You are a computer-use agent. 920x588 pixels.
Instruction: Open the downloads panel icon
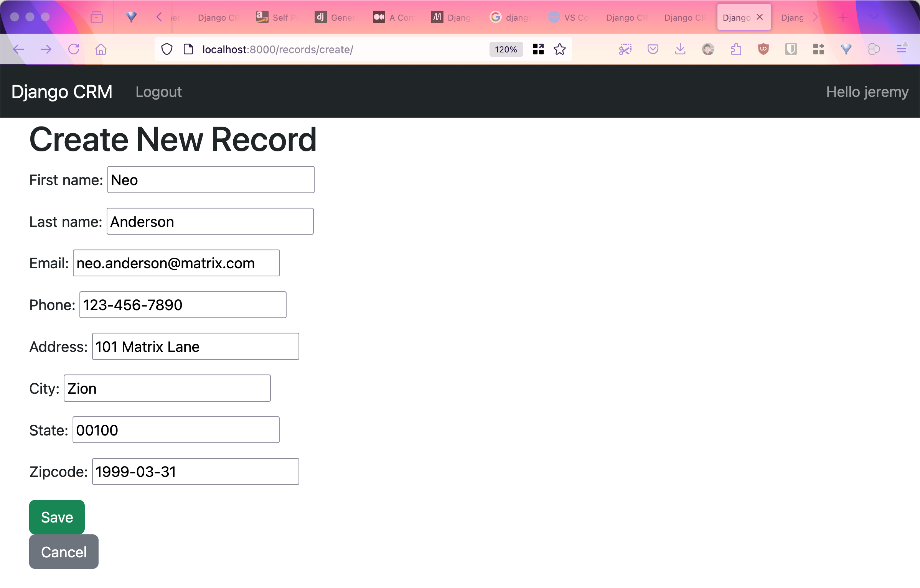tap(680, 49)
